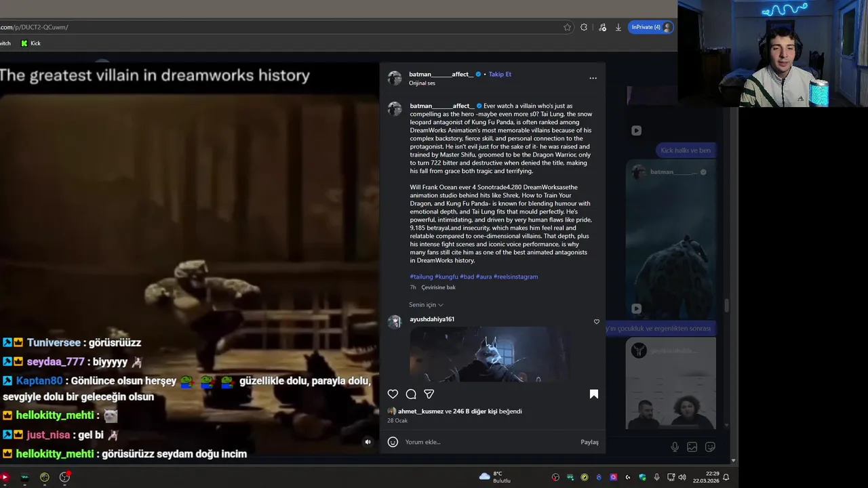
Task: Open the browser extensions puzzle icon
Action: click(x=584, y=27)
